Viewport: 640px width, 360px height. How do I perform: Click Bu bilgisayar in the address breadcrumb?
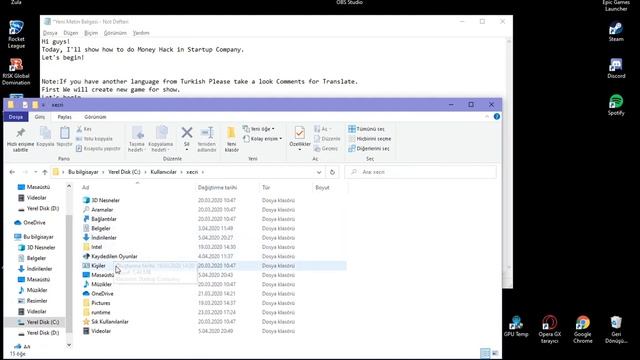pyautogui.click(x=83, y=172)
